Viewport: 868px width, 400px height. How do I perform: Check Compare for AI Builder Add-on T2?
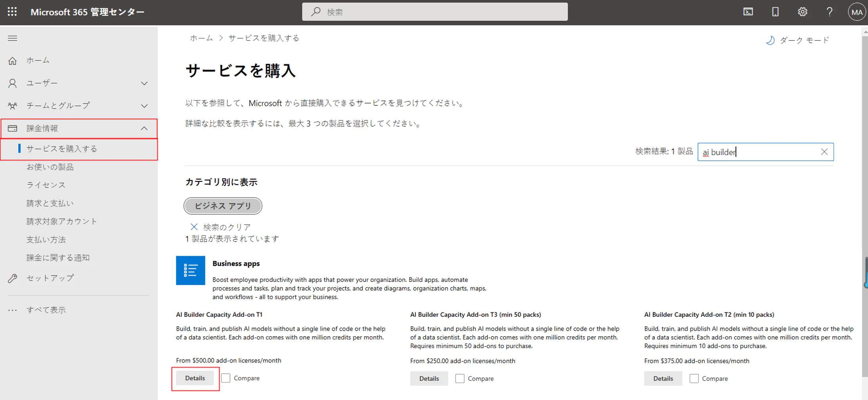(x=694, y=379)
